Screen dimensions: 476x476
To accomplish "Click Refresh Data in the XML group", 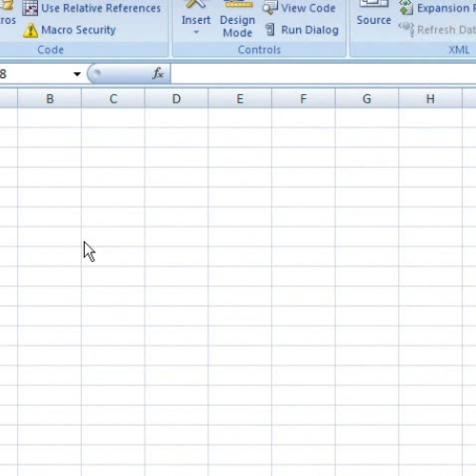I will click(x=437, y=30).
